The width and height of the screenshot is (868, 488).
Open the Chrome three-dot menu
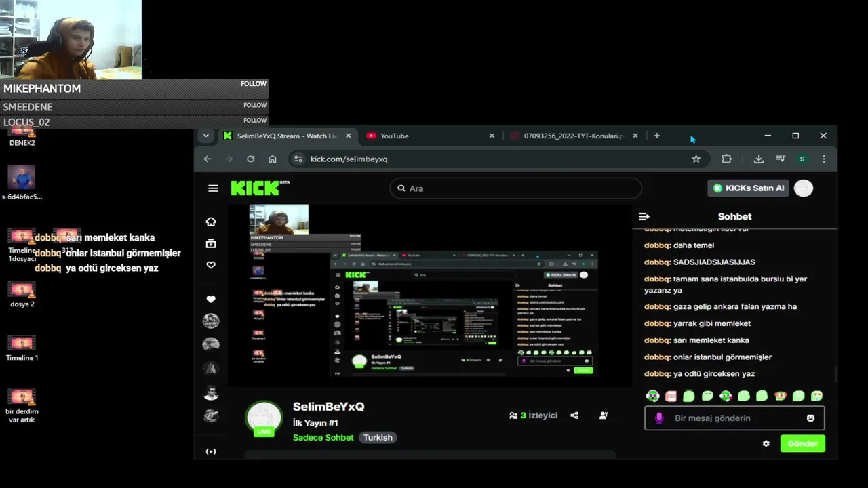(x=824, y=159)
